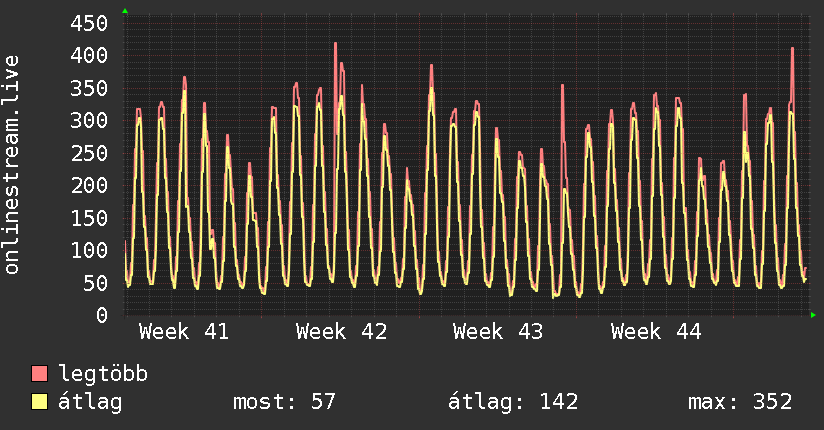The height and width of the screenshot is (430, 824).
Task: Click the 350 y-axis tick label
Action: point(89,88)
